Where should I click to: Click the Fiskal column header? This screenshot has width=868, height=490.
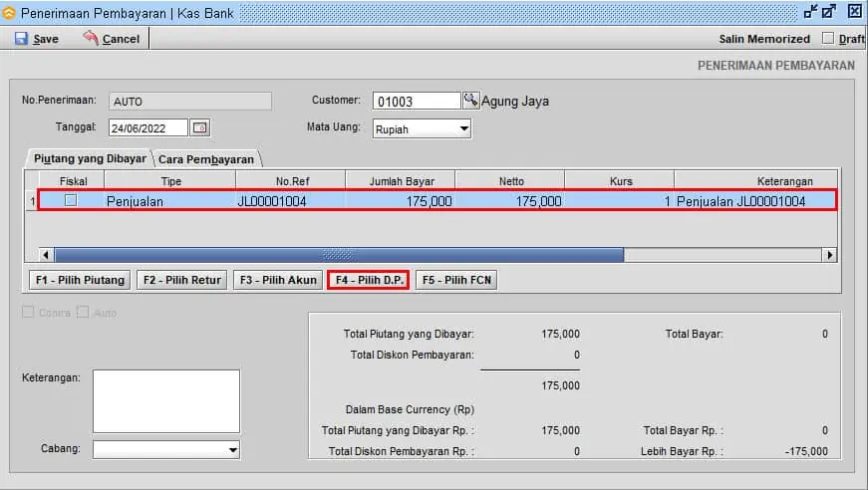pos(72,181)
